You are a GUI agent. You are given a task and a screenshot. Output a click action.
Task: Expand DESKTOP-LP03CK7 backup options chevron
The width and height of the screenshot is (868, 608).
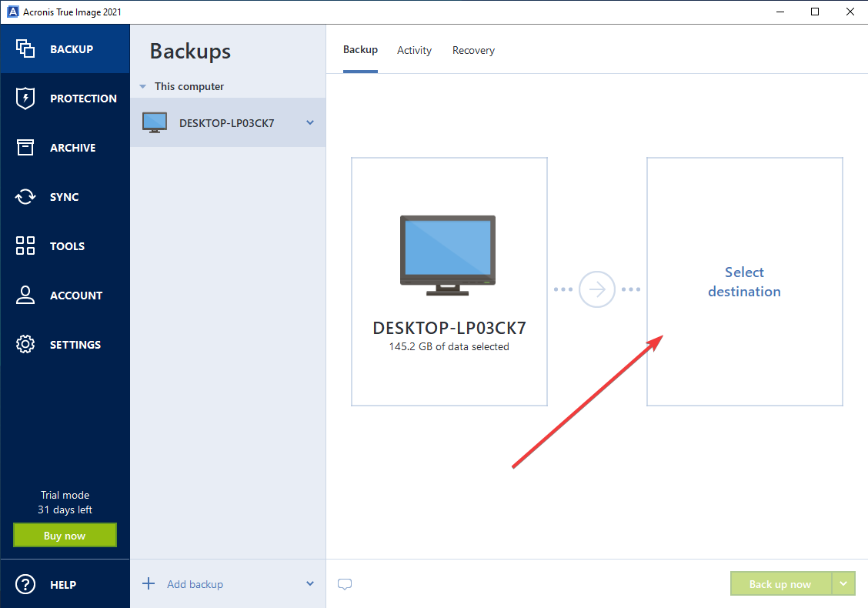point(310,122)
